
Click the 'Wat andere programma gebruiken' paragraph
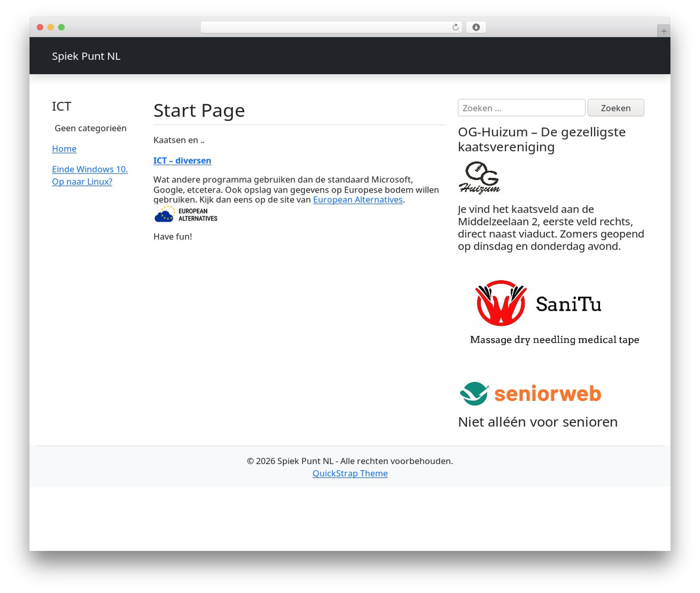296,190
